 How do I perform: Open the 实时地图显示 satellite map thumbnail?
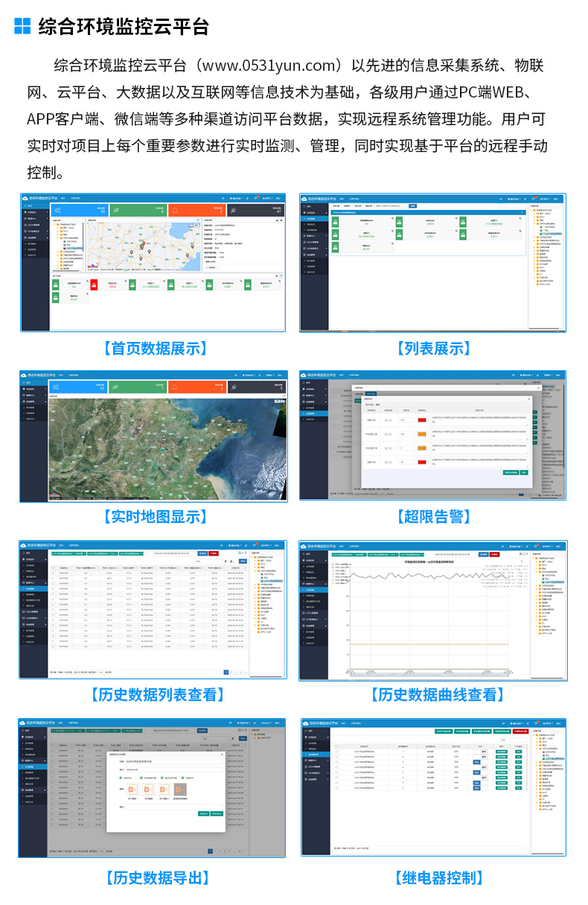point(153,436)
